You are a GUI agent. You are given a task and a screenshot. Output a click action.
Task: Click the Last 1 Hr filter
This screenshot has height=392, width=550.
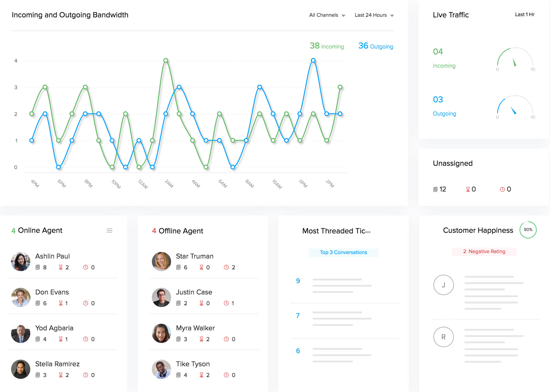tap(524, 15)
